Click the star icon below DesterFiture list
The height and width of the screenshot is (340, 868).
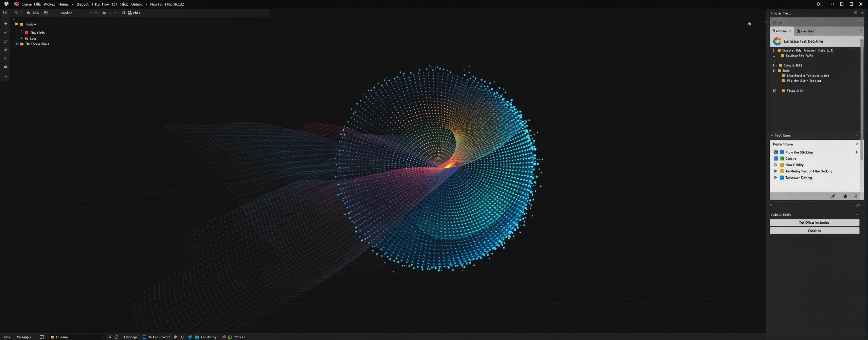(x=845, y=196)
